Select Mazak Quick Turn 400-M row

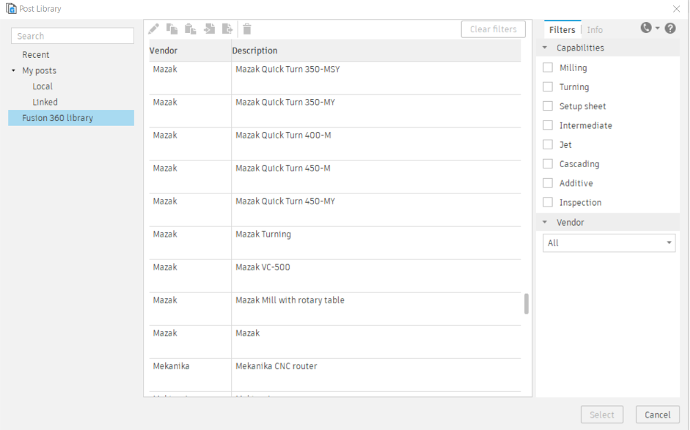(x=335, y=144)
